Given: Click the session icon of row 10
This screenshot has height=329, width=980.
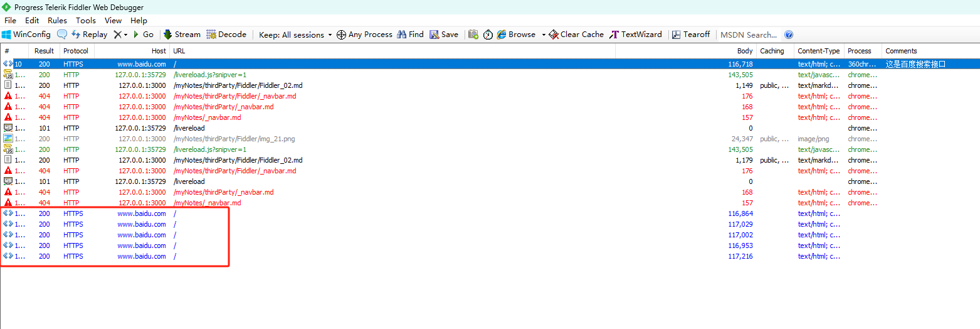Looking at the screenshot, I should [8, 64].
